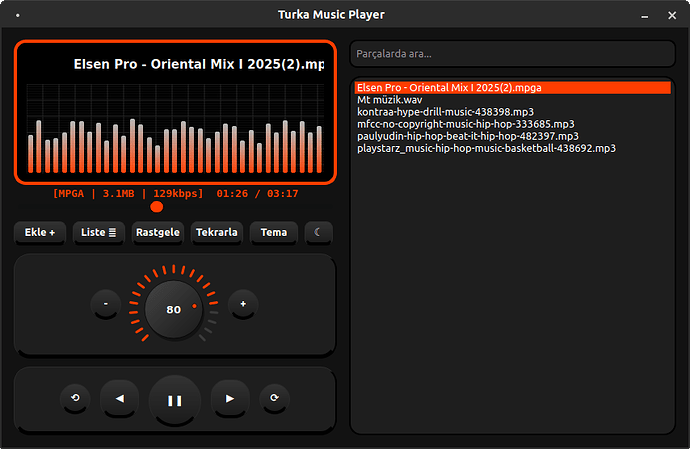Viewport: 690px width, 449px height.
Task: Click the volume knob showing 80
Action: pos(174,309)
